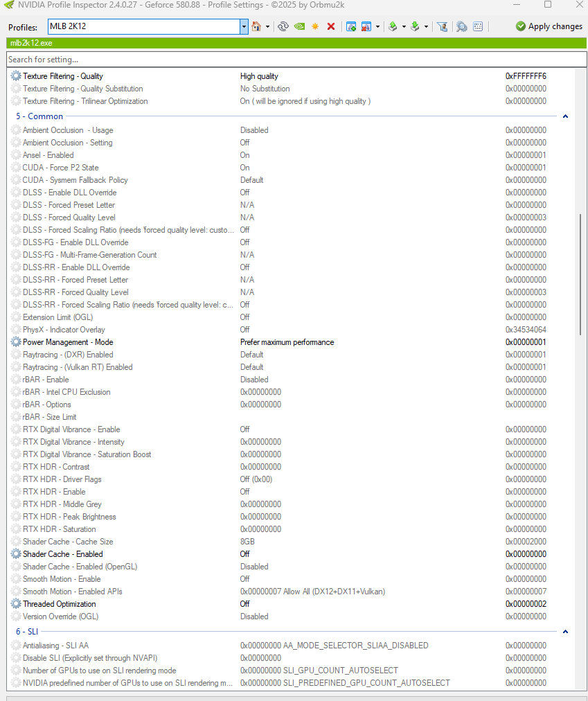Open the Profiles combo box arrow

[x=244, y=27]
